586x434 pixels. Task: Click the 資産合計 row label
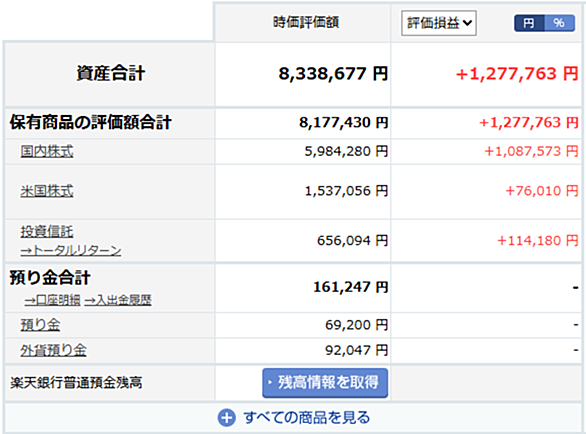pos(110,73)
